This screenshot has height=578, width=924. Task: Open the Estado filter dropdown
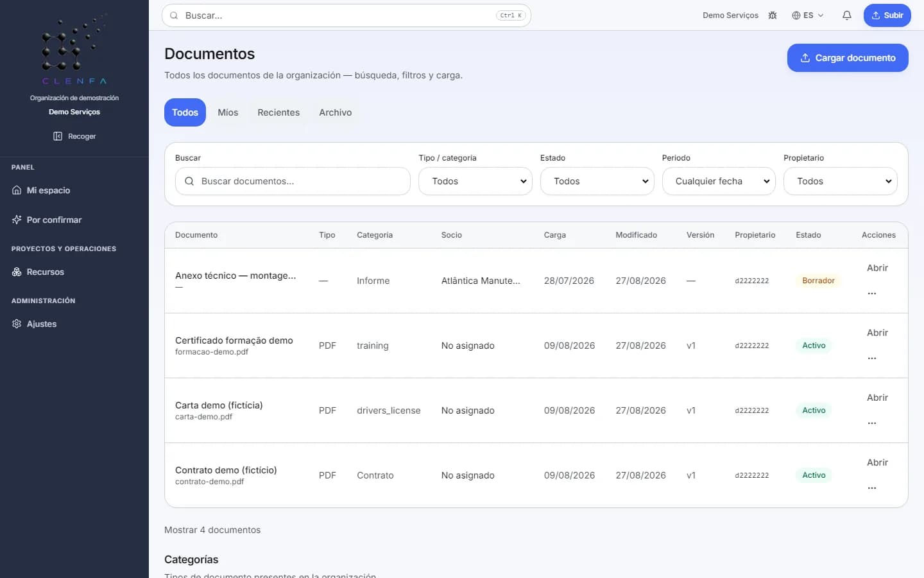[597, 181]
